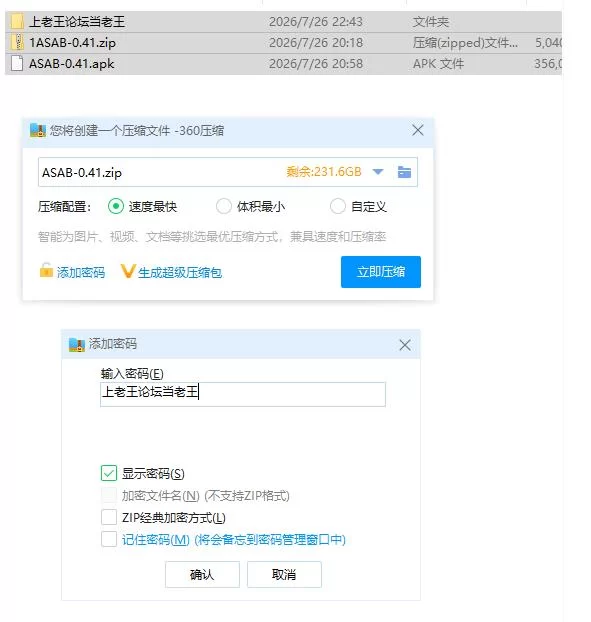The width and height of the screenshot is (591, 622).
Task: Click the 添加密码 link
Action: click(x=81, y=273)
